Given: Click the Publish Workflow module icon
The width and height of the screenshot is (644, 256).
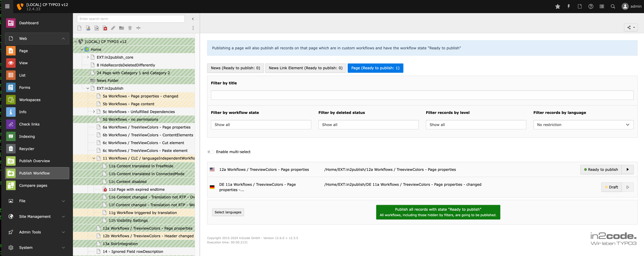Looking at the screenshot, I should (11, 173).
